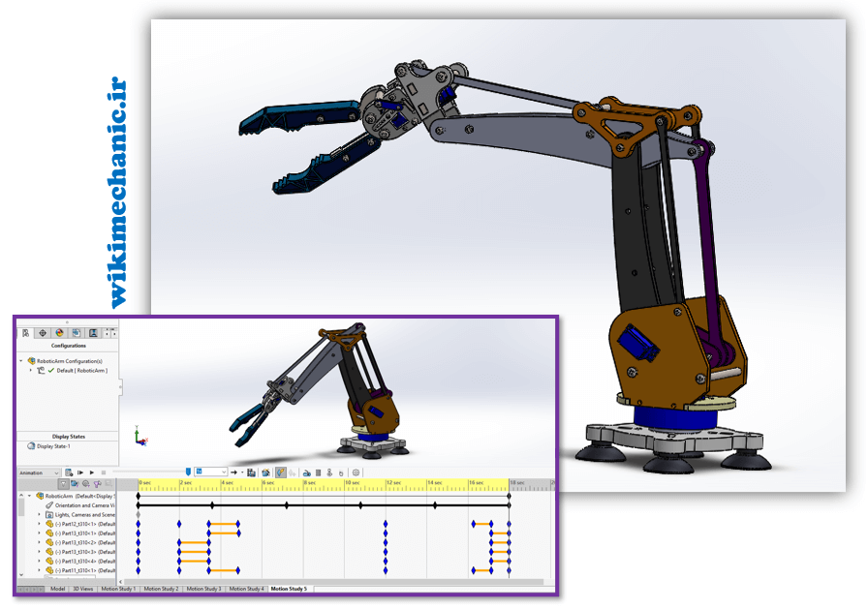The height and width of the screenshot is (609, 868).
Task: Click the Gravity icon in motion toolbar
Action: click(341, 472)
